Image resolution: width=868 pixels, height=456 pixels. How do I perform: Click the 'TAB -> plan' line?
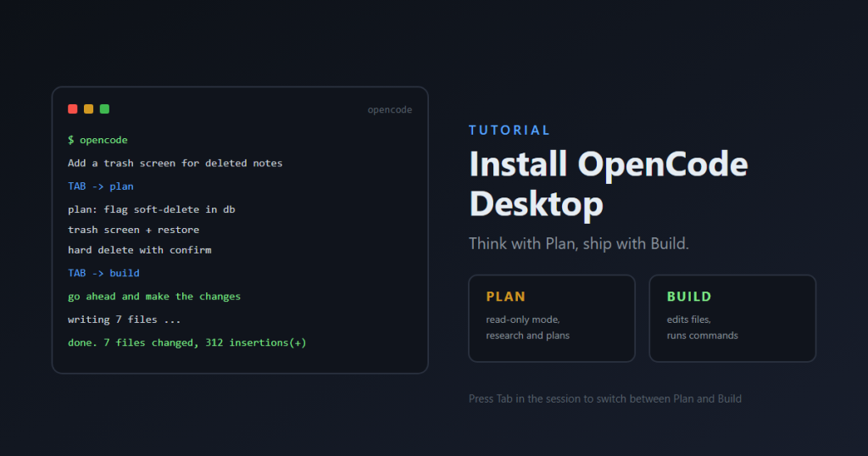click(x=101, y=186)
